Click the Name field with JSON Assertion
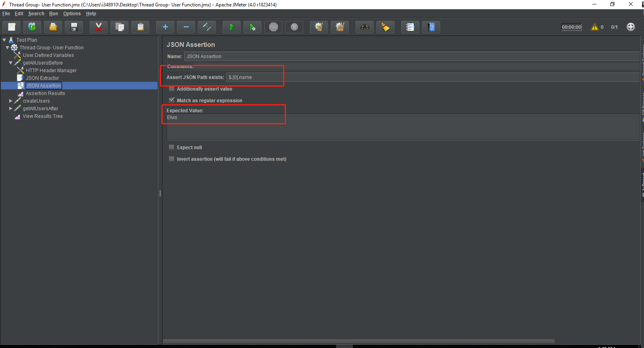The height and width of the screenshot is (348, 644). click(412, 56)
